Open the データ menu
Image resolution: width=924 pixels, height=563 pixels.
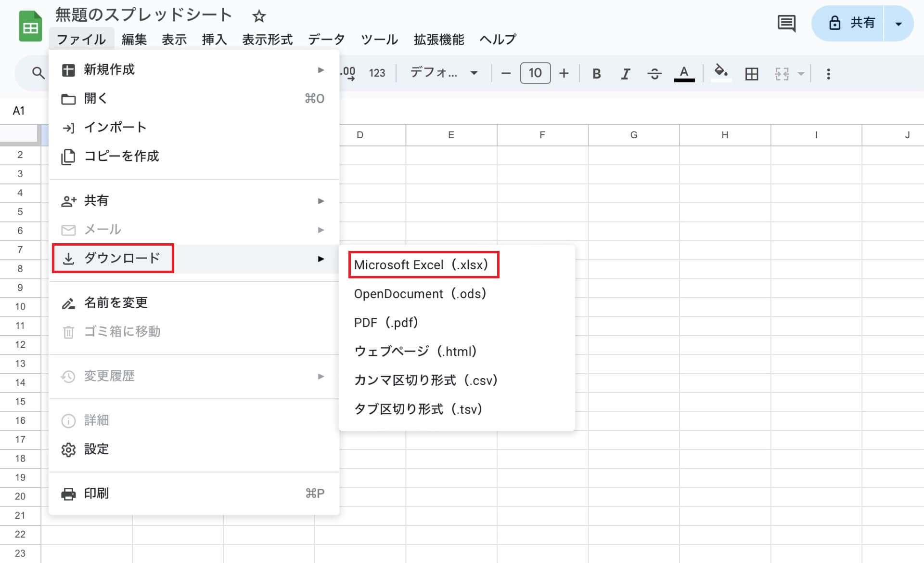pyautogui.click(x=326, y=39)
